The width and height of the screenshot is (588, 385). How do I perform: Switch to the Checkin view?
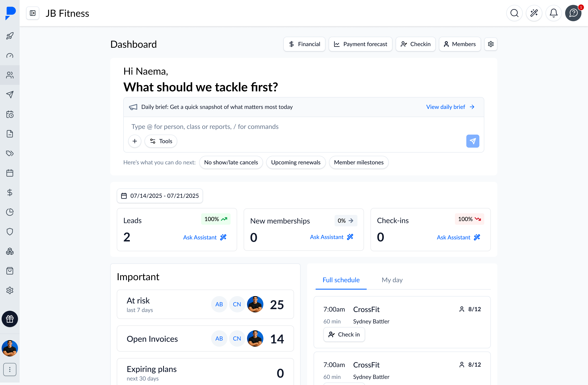tap(415, 44)
